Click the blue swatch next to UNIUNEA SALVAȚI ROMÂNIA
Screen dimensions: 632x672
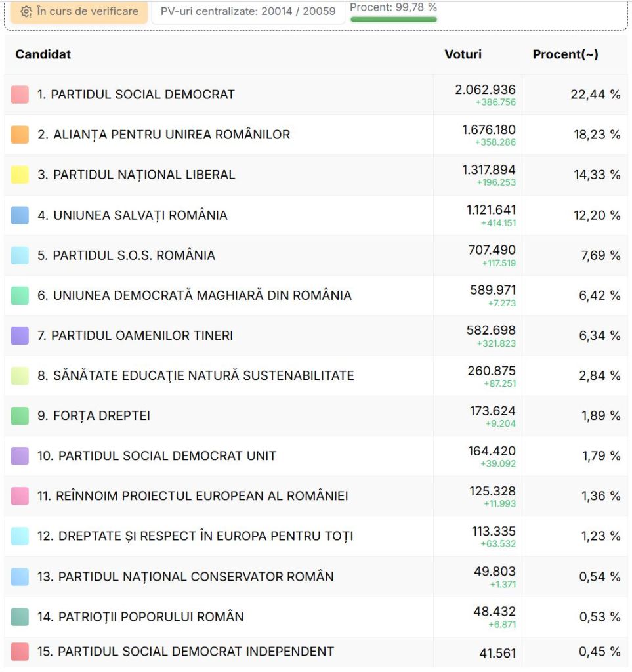pos(19,215)
